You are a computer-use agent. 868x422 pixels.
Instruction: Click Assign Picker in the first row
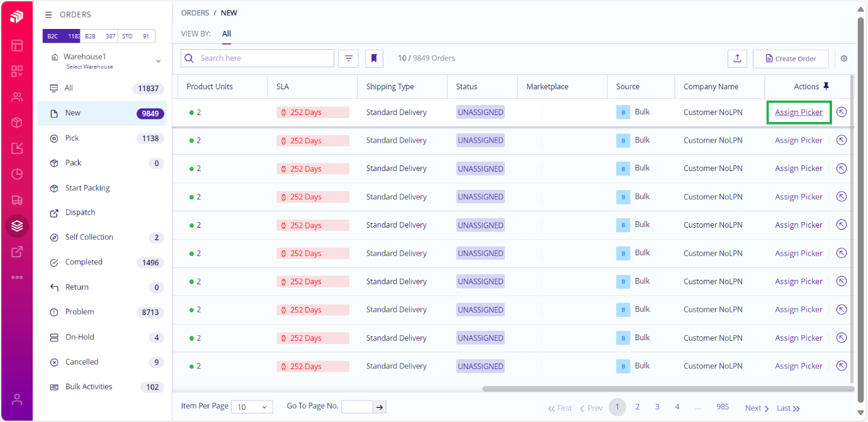point(799,112)
